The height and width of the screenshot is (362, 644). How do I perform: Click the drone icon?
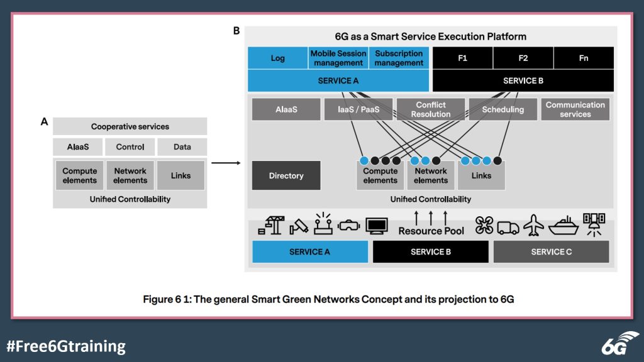[484, 226]
